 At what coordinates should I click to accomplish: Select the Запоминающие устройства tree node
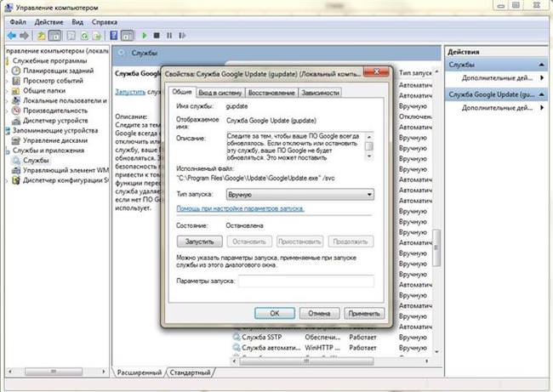pos(55,130)
